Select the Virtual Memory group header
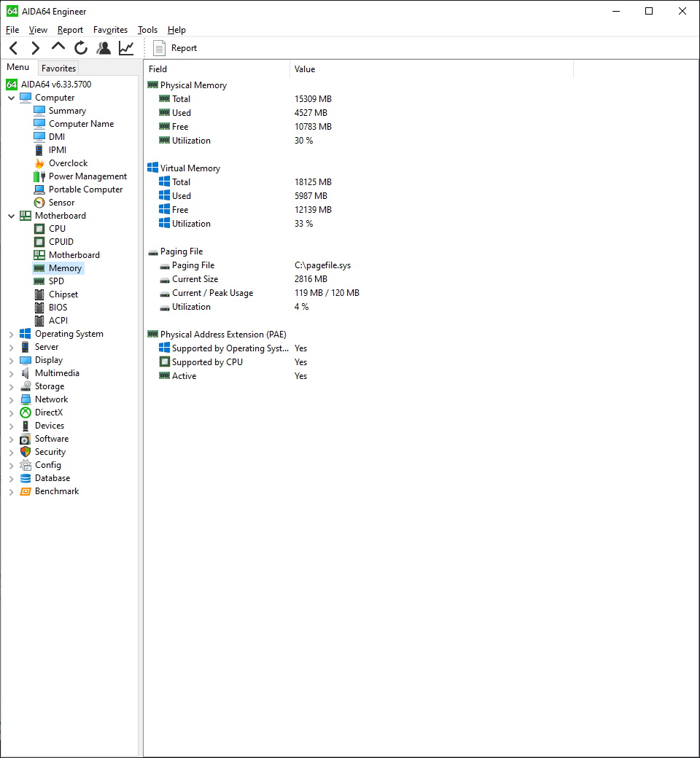The width and height of the screenshot is (700, 758). tap(190, 168)
